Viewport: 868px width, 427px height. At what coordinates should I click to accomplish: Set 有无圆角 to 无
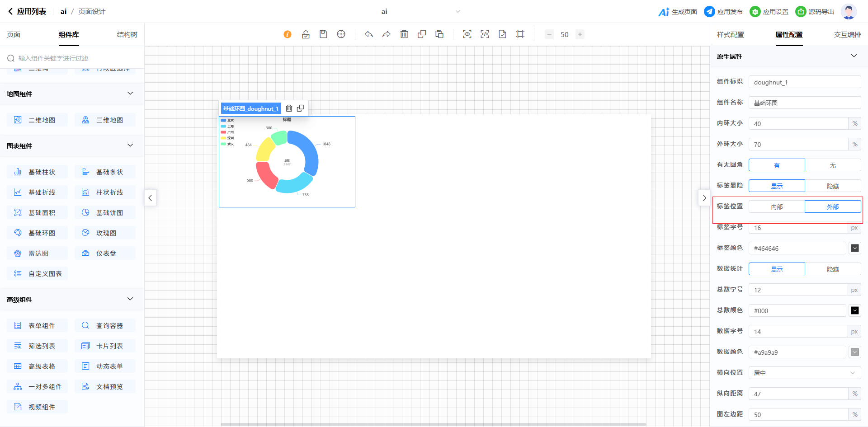click(x=832, y=165)
